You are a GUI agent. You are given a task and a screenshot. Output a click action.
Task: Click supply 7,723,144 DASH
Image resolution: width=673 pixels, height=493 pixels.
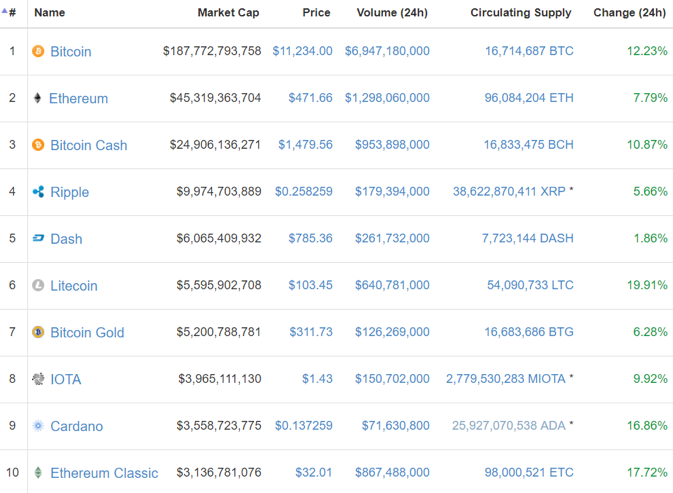528,238
